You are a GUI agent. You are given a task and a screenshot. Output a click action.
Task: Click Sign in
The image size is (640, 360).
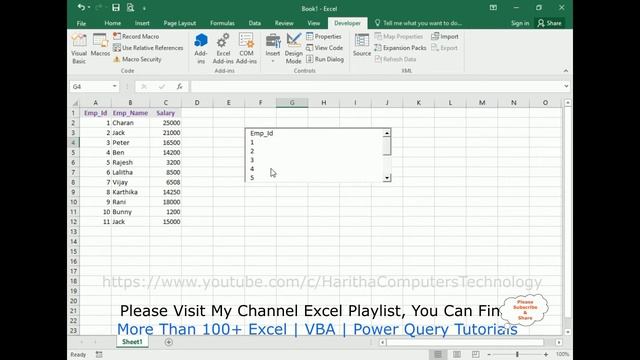tap(520, 23)
